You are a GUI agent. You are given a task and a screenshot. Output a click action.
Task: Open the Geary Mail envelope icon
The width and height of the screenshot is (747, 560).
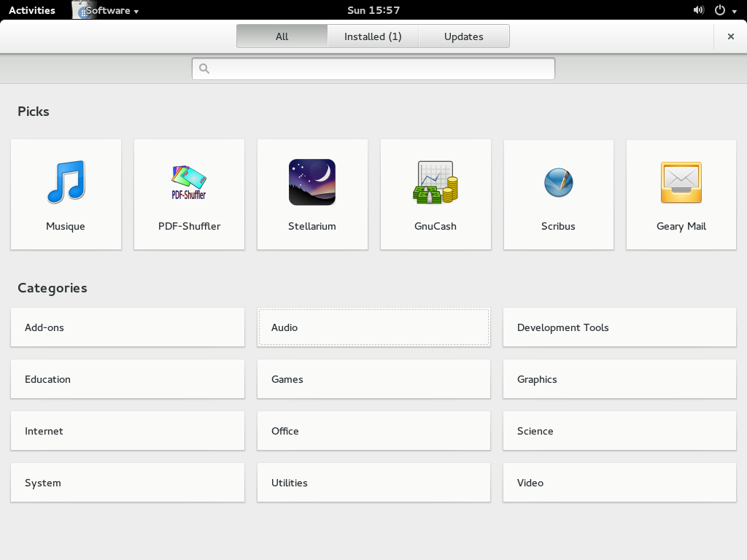681,182
